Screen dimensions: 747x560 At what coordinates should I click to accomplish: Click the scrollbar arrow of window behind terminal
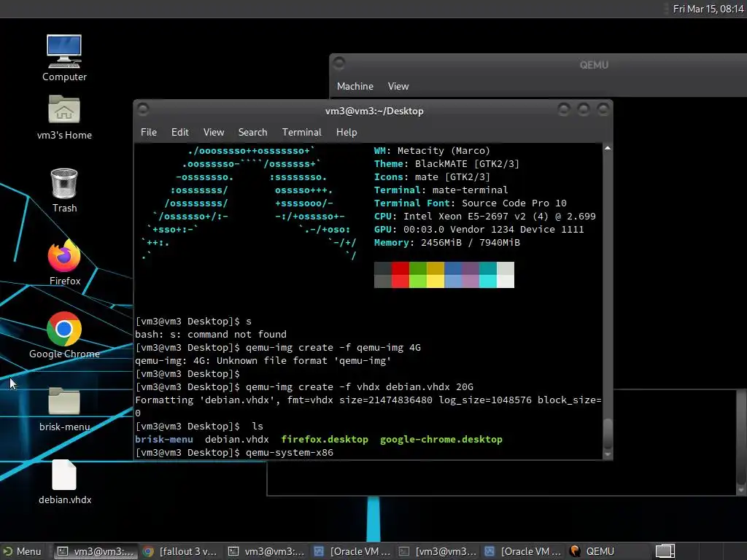tap(741, 490)
